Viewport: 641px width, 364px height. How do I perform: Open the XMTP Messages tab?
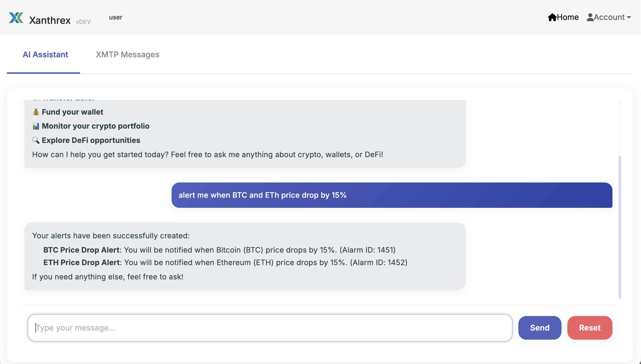[127, 55]
